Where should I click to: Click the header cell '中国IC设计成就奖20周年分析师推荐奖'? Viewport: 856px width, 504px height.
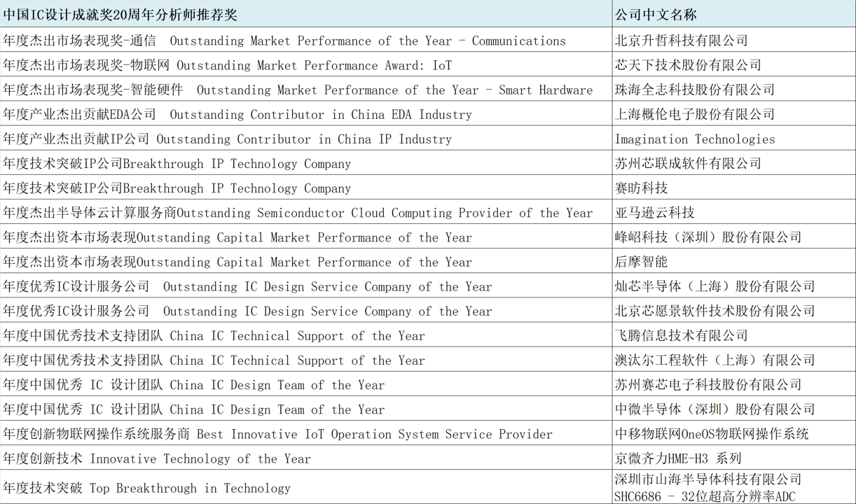point(306,14)
